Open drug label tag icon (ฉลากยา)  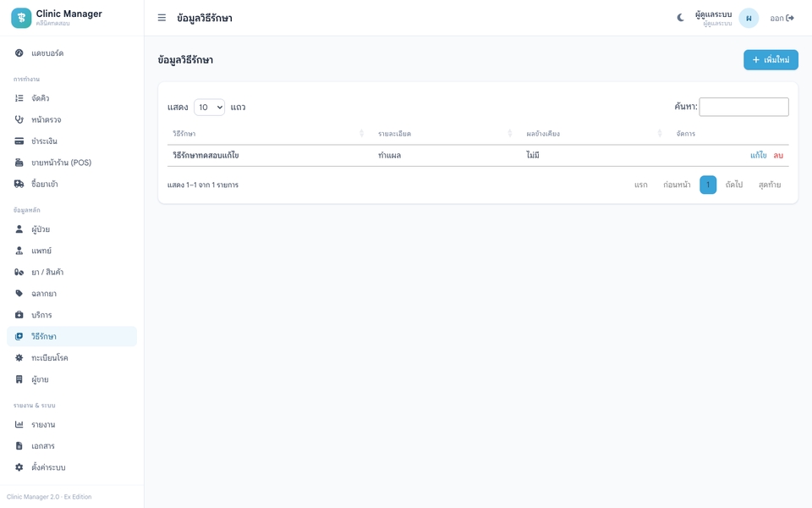tap(19, 294)
